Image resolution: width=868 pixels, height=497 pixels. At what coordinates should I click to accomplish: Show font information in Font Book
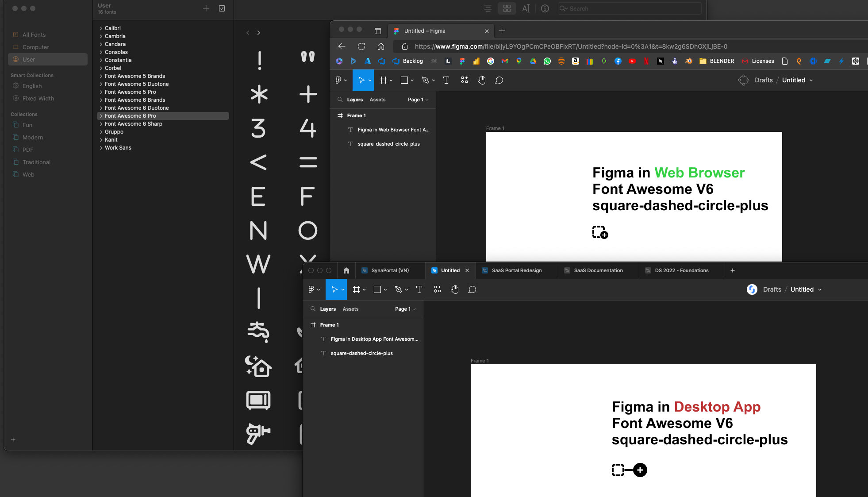tap(545, 8)
